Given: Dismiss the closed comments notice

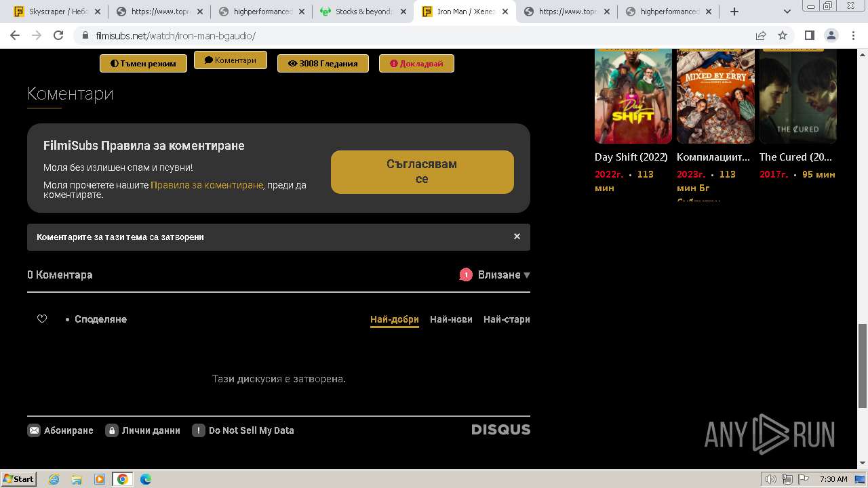Looking at the screenshot, I should coord(517,237).
